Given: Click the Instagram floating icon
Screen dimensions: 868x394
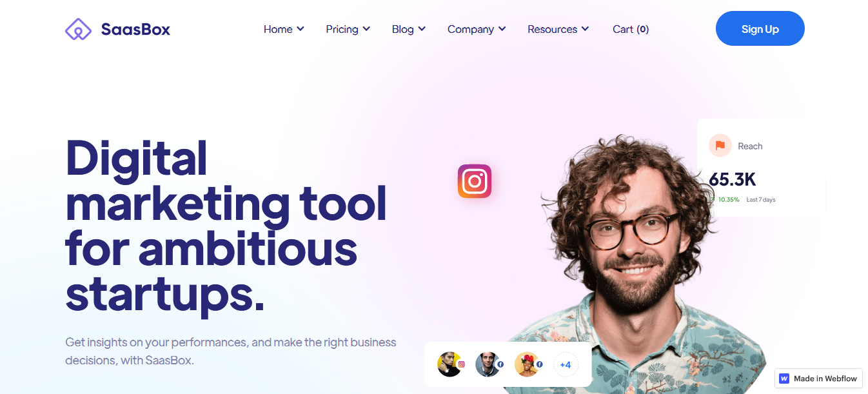Looking at the screenshot, I should pyautogui.click(x=475, y=181).
